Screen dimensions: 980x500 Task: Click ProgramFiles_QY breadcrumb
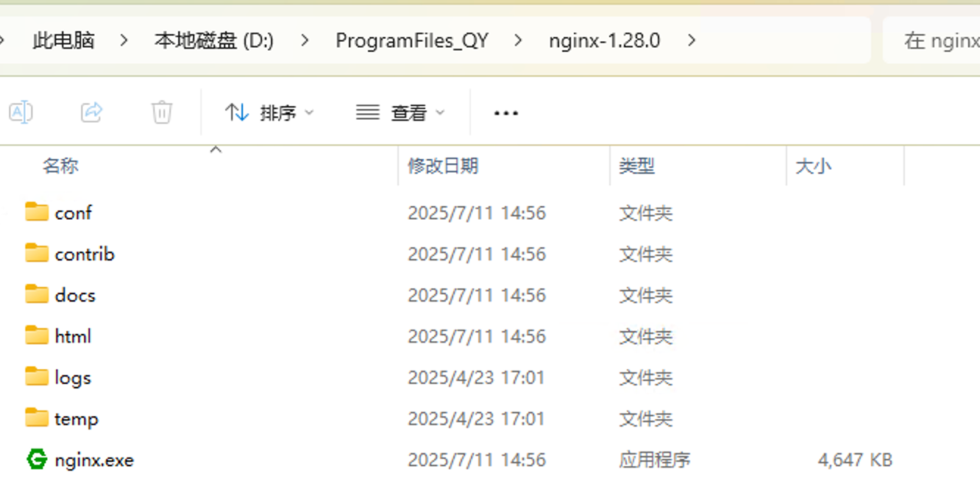412,40
